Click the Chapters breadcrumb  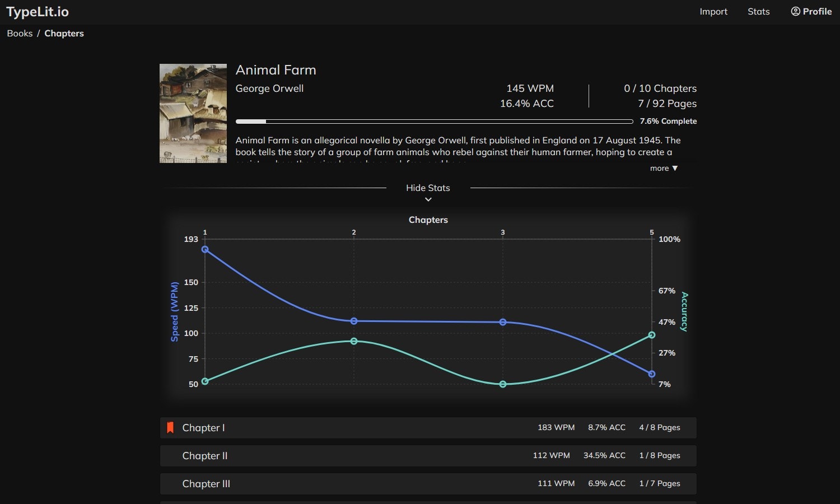pos(64,34)
